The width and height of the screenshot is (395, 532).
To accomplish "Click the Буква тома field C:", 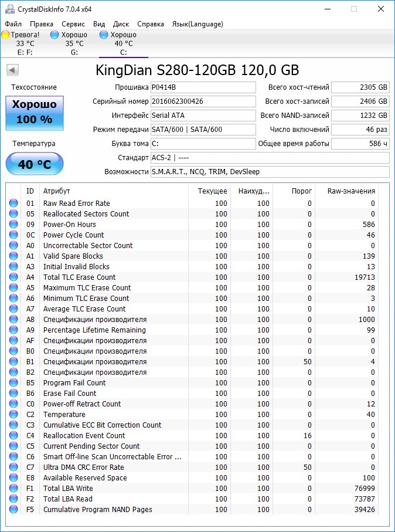I will 203,144.
